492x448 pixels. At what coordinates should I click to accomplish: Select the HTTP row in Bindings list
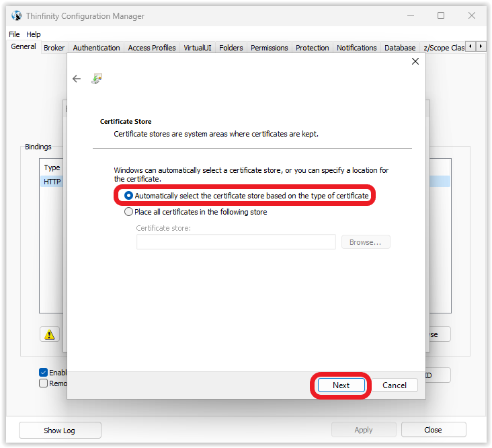point(52,182)
